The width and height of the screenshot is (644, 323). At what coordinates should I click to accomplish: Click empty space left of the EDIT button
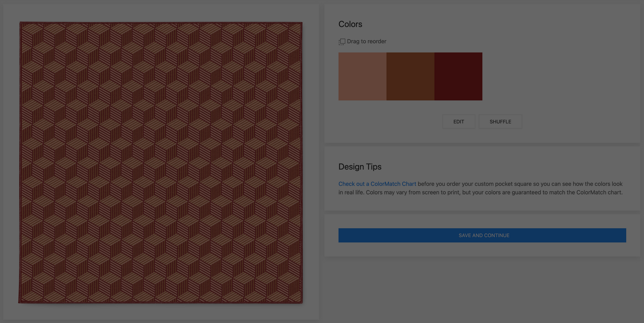386,122
